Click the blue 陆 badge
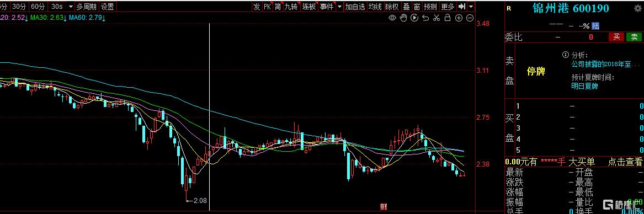The image size is (644, 214). coord(595,26)
